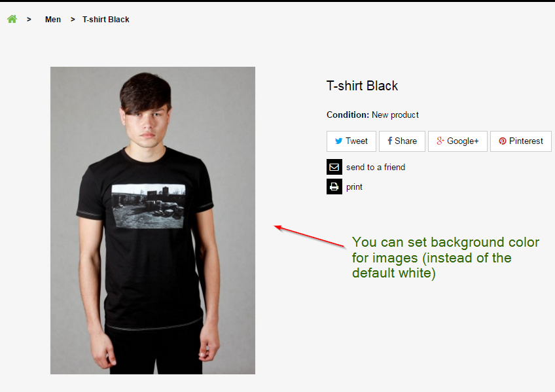
Task: Click the red Pinterest logo icon
Action: 503,141
